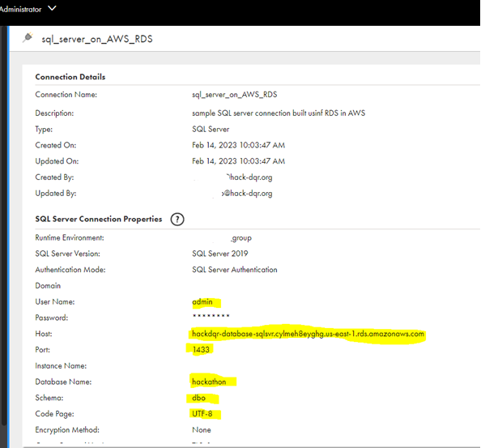Click the Domain label
The image size is (481, 448).
pyautogui.click(x=48, y=286)
